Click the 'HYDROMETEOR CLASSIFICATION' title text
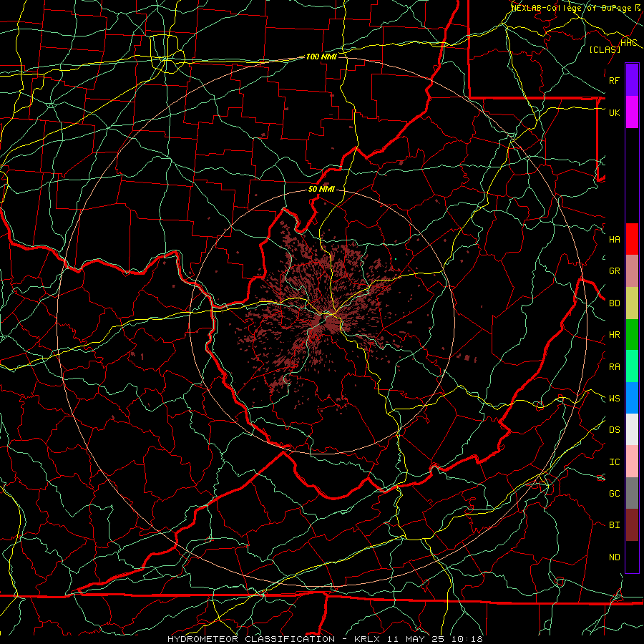644x644 pixels. pos(251,639)
